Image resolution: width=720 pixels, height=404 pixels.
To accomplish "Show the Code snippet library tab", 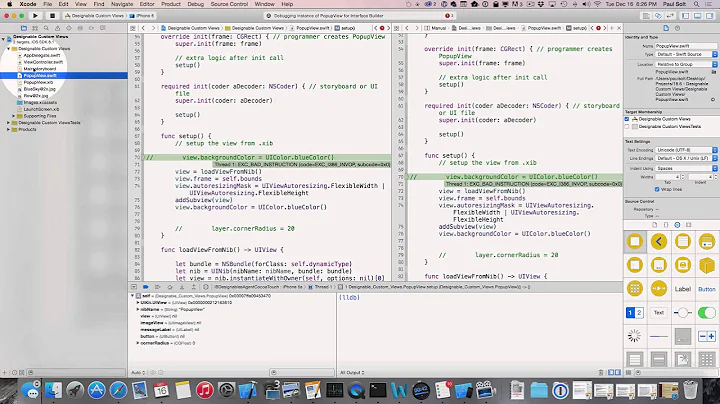I will [x=666, y=225].
